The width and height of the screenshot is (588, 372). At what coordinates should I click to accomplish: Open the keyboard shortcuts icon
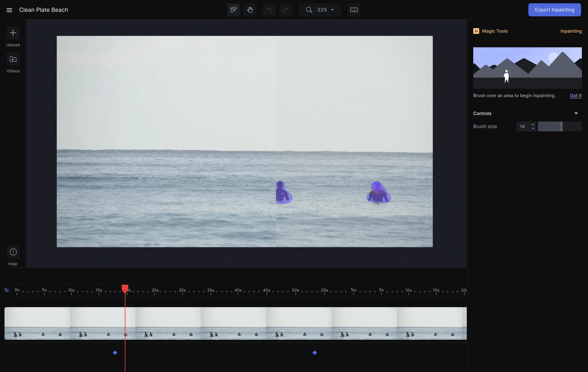[x=354, y=10]
